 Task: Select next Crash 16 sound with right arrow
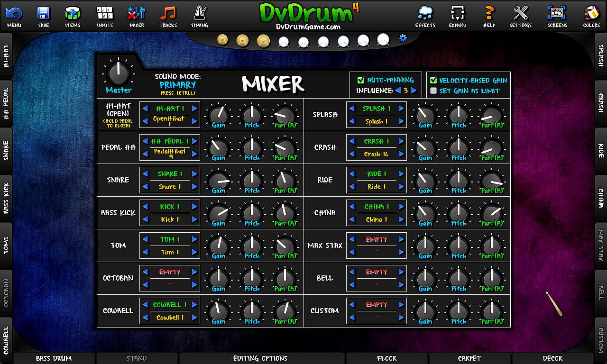pyautogui.click(x=401, y=154)
